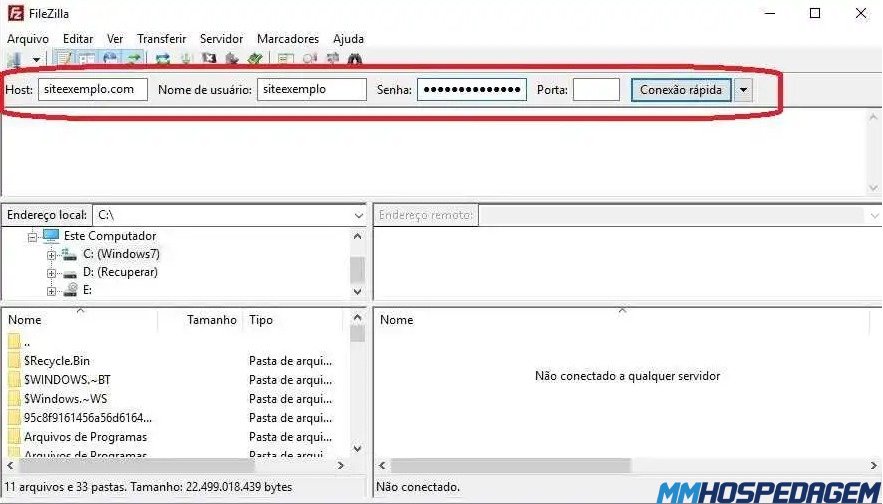Viewport: 883px width, 504px height.
Task: Click the Conexão rápida button
Action: tap(681, 90)
